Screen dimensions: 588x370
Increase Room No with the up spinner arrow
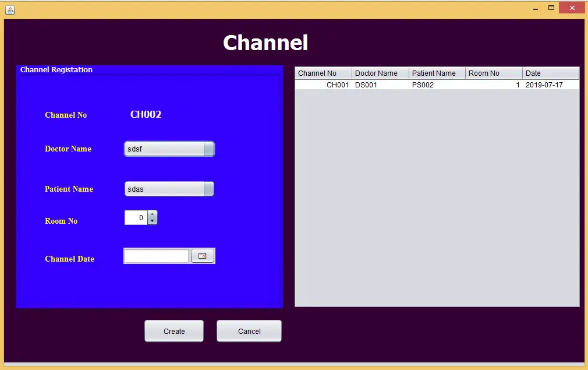pos(153,214)
